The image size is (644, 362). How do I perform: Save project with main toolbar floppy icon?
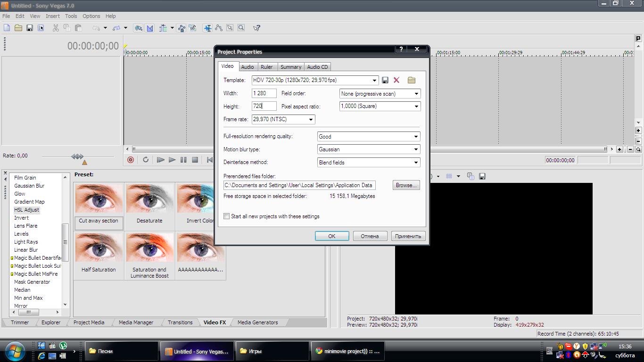tap(30, 28)
